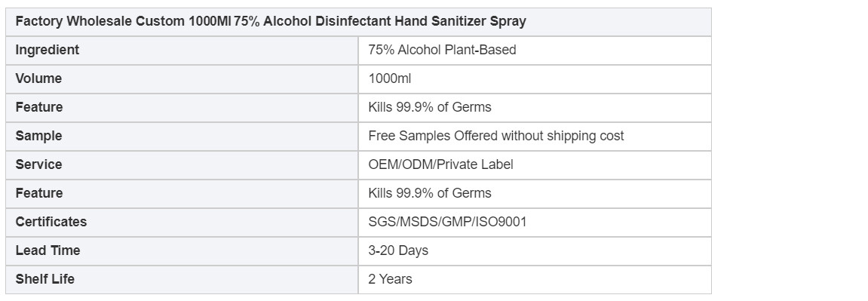Click the 1000ml value cell

(535, 79)
